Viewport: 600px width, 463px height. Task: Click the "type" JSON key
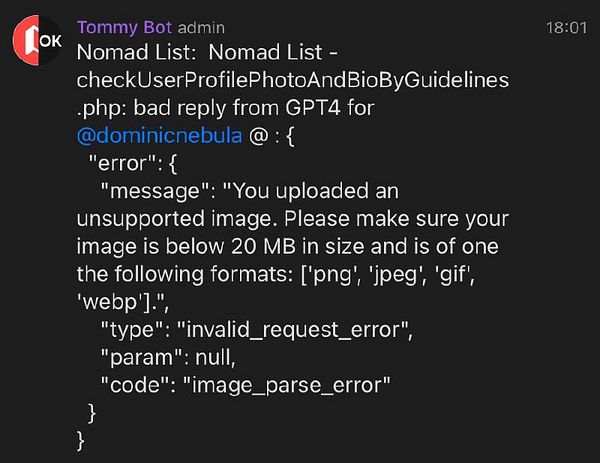(132, 330)
